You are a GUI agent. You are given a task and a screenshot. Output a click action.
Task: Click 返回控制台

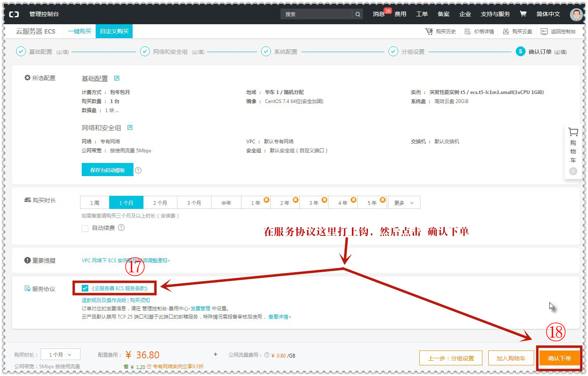click(x=558, y=32)
